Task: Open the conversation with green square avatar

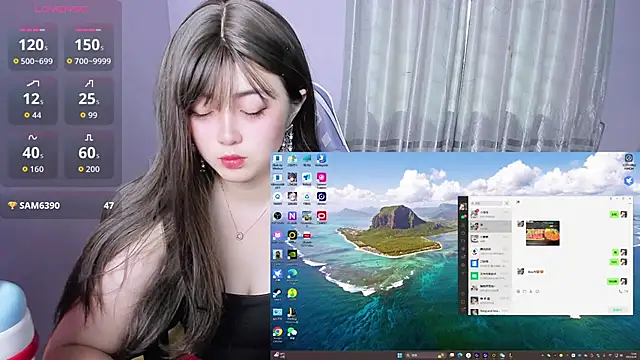Action: point(491,276)
